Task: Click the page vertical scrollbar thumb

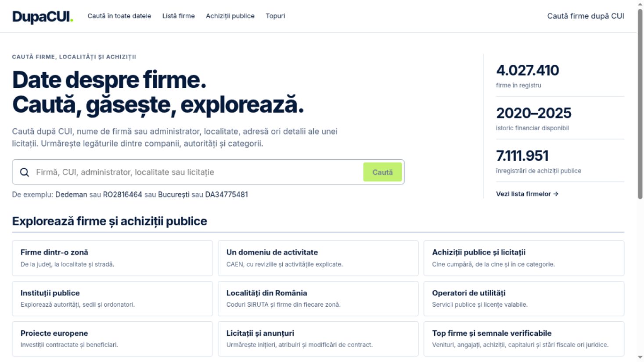Action: point(640,103)
